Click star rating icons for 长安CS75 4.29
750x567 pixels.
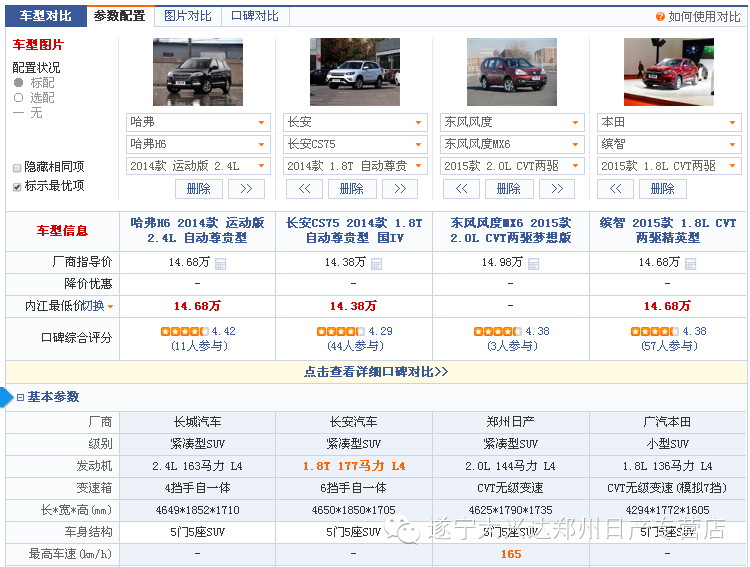click(x=341, y=331)
